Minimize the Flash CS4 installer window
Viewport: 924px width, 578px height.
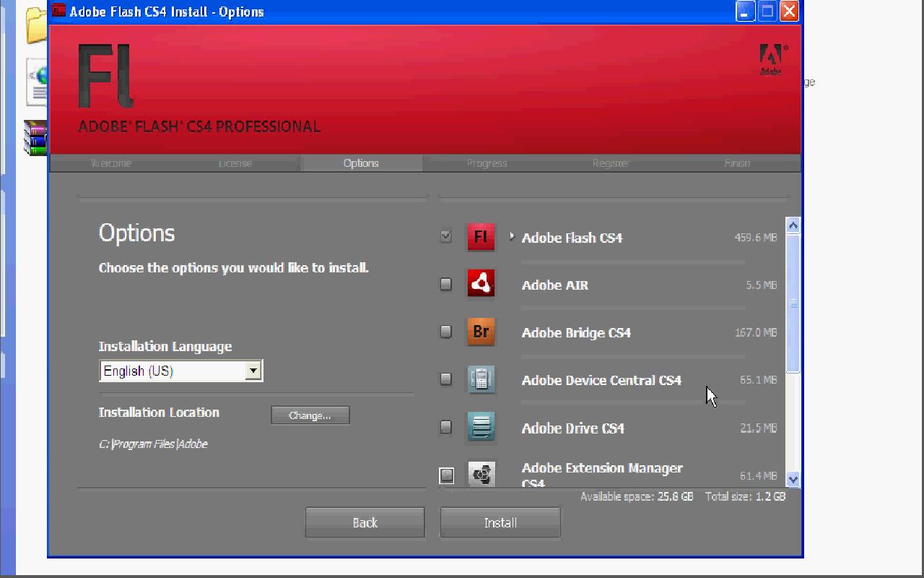[x=746, y=11]
